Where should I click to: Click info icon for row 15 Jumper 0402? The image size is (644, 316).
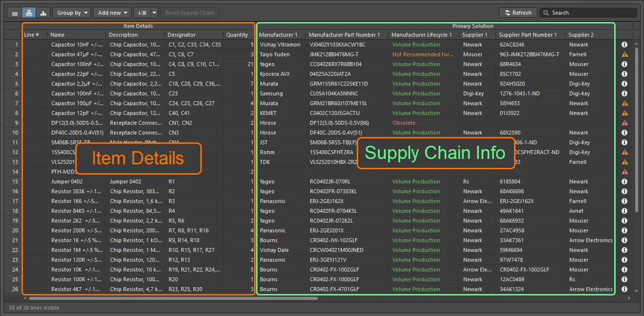(x=624, y=181)
